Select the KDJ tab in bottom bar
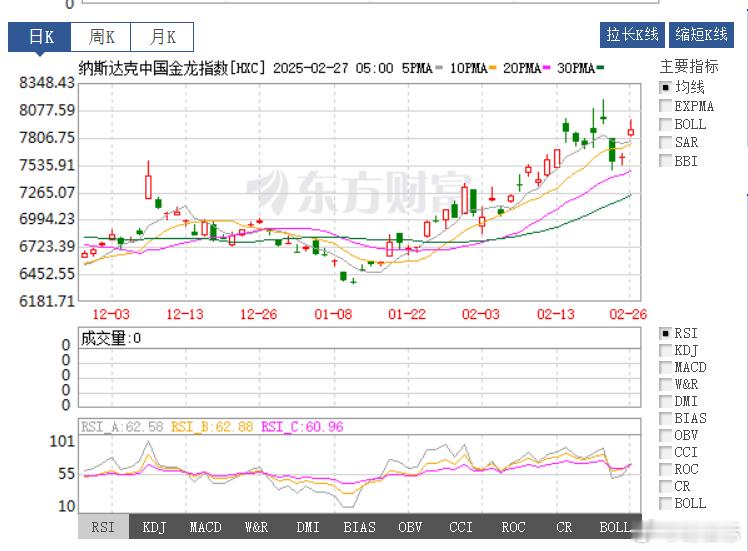 point(154,527)
